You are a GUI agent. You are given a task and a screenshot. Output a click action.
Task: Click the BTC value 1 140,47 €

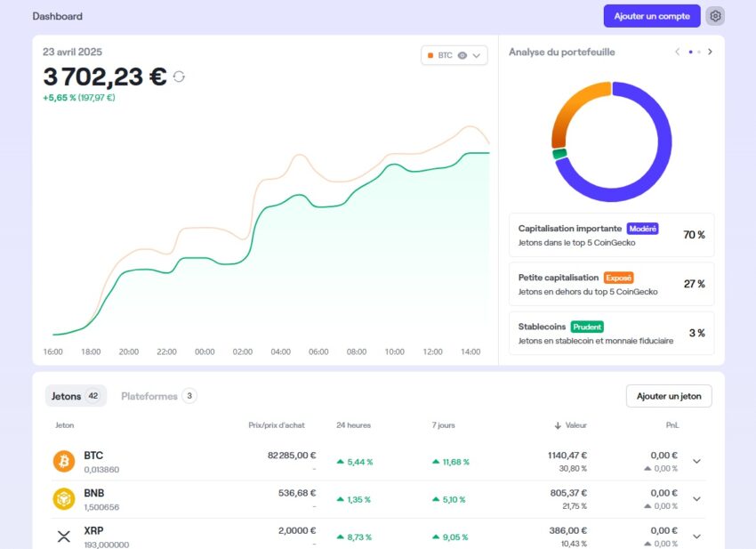[567, 455]
